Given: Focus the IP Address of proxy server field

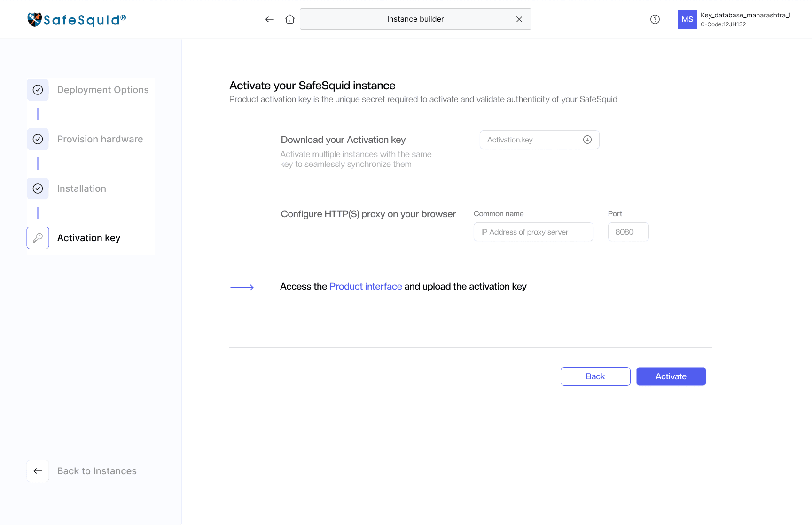Looking at the screenshot, I should coord(533,232).
